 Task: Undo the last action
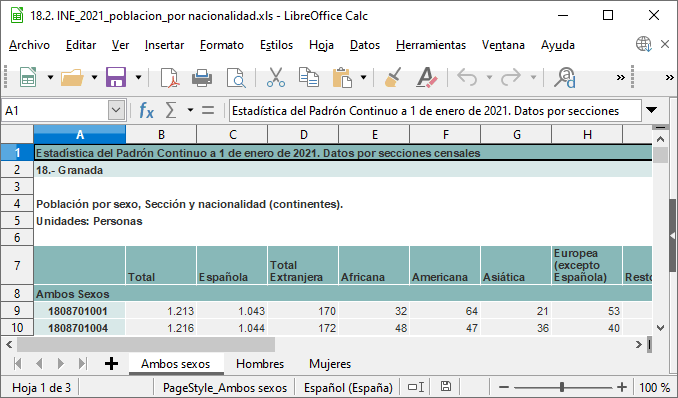pos(467,78)
